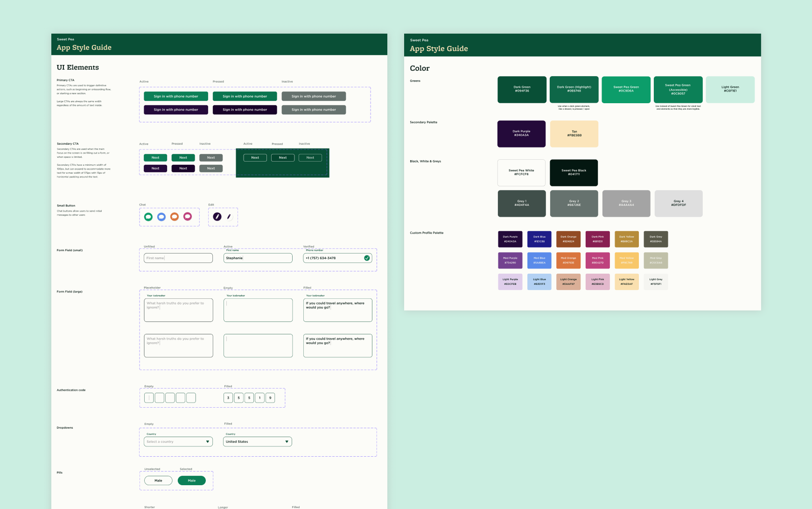Click the Tan #FBE5BB swatch
Screen dimensions: 812x509
click(574, 134)
